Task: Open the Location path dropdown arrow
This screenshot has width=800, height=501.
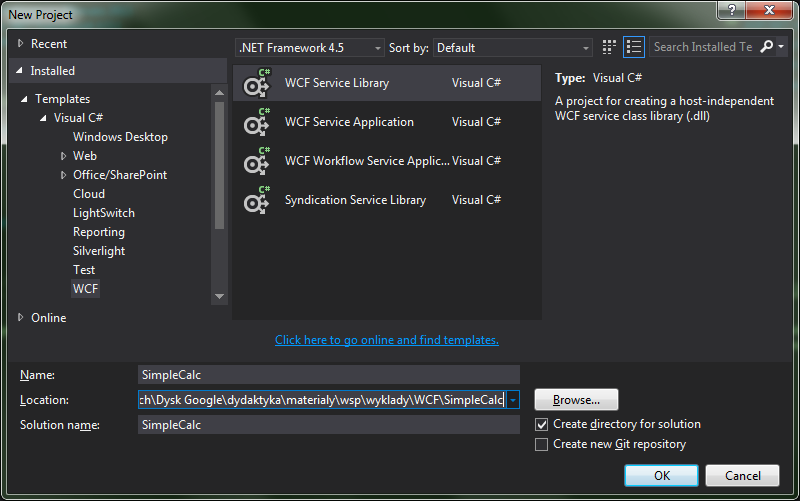Action: pyautogui.click(x=513, y=400)
